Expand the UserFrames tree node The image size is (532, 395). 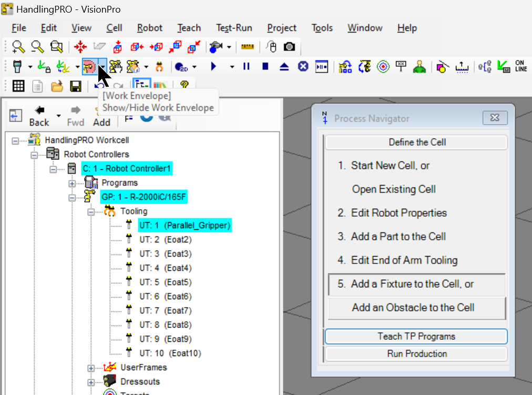point(91,368)
